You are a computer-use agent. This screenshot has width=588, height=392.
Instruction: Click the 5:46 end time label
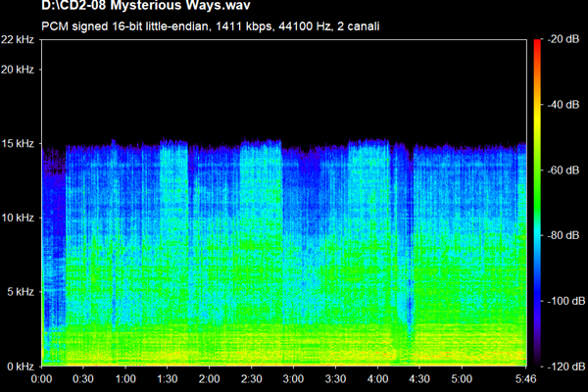click(x=525, y=379)
